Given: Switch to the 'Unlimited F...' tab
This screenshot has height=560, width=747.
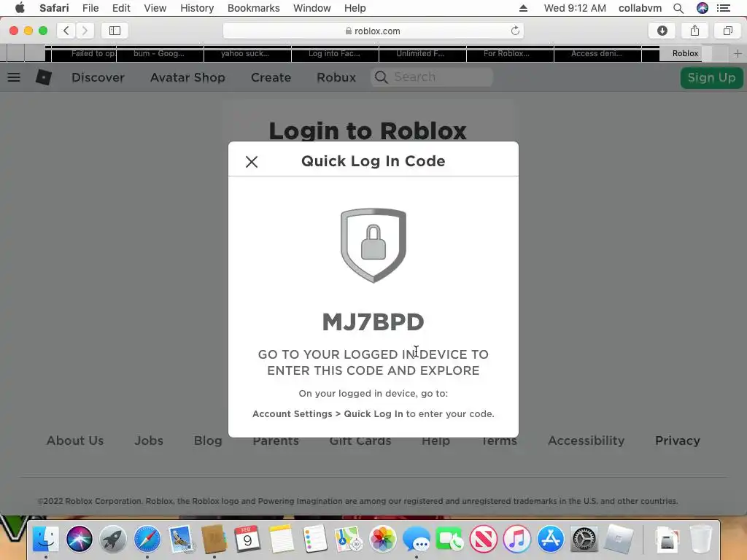Looking at the screenshot, I should coord(422,53).
